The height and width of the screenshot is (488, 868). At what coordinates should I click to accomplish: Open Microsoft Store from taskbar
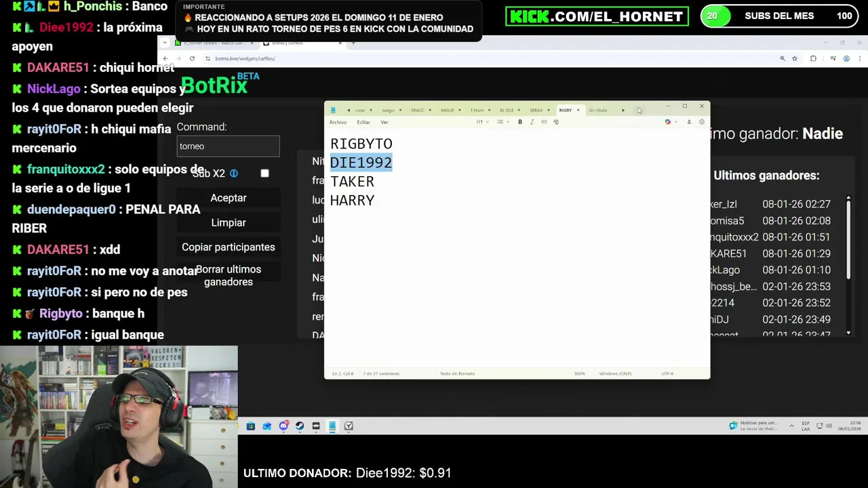point(250,426)
